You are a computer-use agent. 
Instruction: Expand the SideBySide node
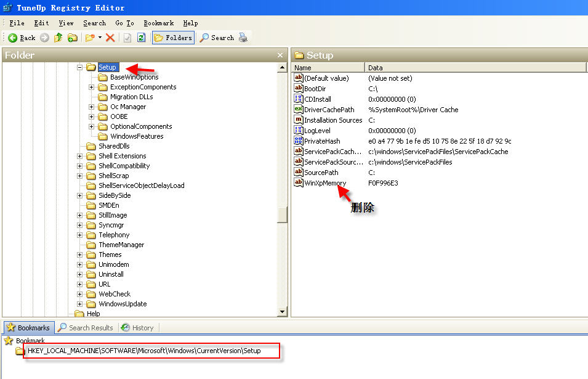click(79, 195)
